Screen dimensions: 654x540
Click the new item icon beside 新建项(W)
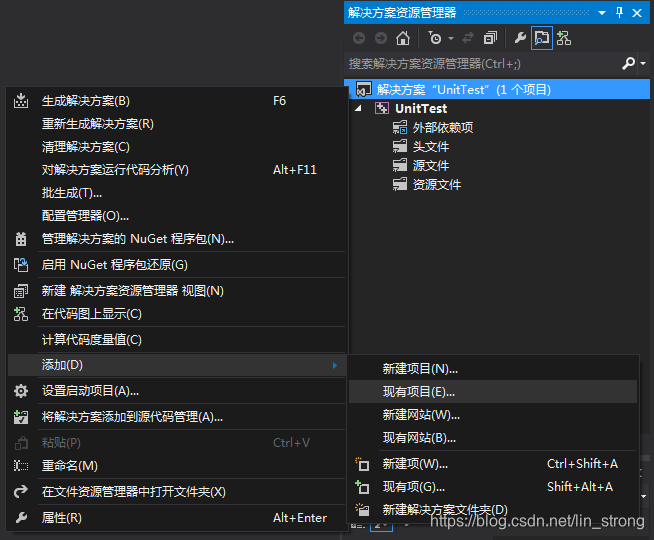pyautogui.click(x=362, y=464)
